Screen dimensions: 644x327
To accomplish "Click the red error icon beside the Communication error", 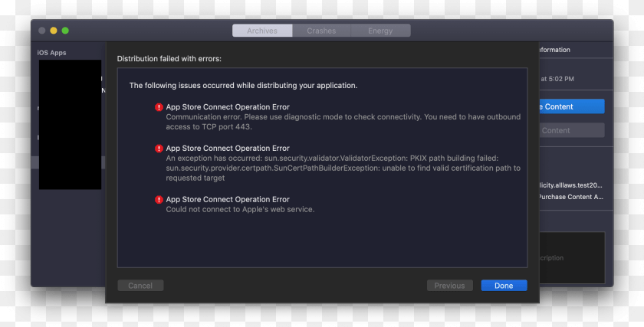I will point(159,107).
